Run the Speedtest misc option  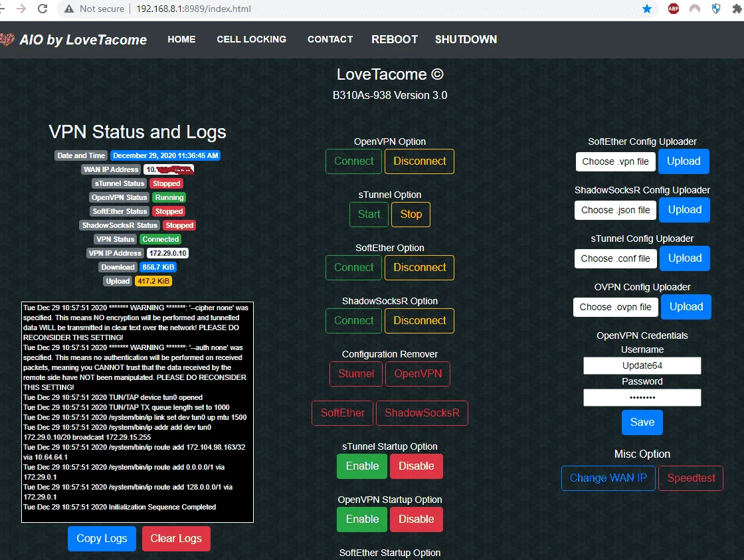tap(691, 478)
